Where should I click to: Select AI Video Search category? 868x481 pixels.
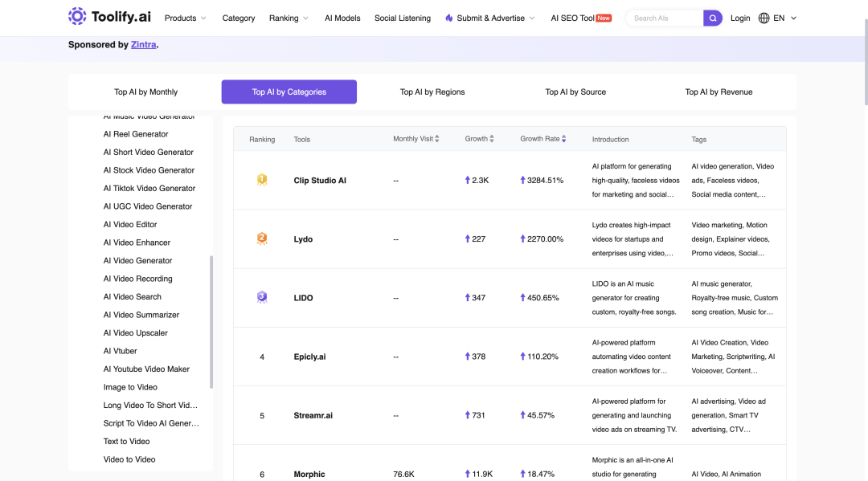[x=133, y=297]
